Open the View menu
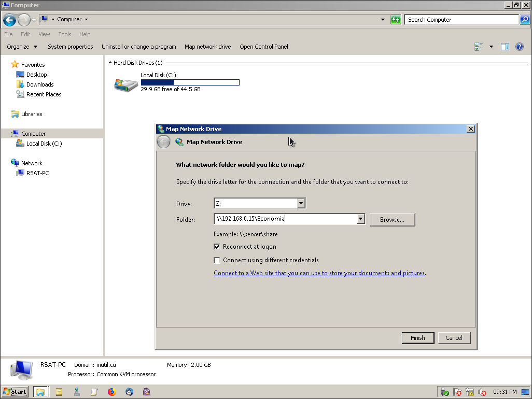This screenshot has width=532, height=399. tap(44, 34)
